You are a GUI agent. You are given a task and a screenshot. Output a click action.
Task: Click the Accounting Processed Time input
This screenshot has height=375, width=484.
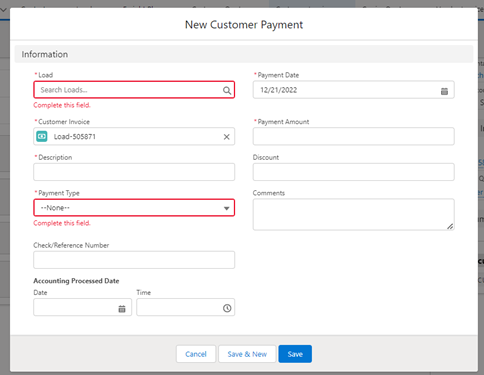pos(185,307)
